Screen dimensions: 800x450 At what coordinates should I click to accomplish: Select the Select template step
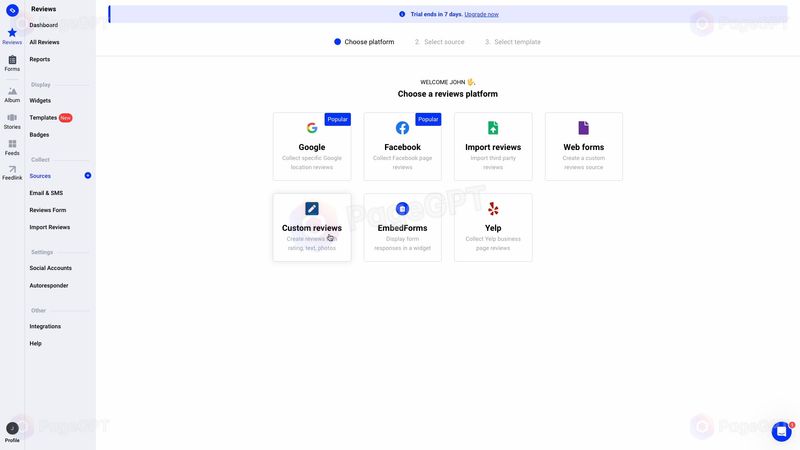coord(512,42)
